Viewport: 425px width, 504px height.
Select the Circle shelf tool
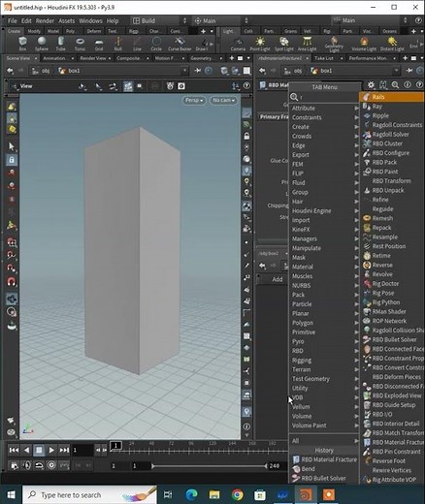click(x=156, y=44)
